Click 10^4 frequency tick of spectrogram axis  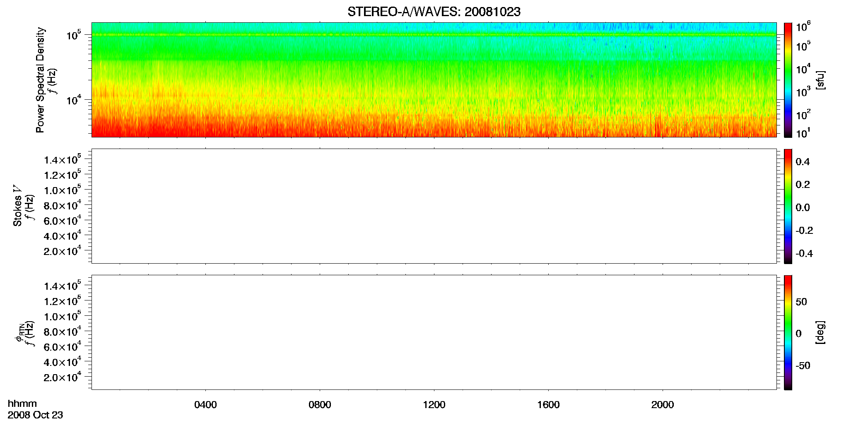pos(73,100)
